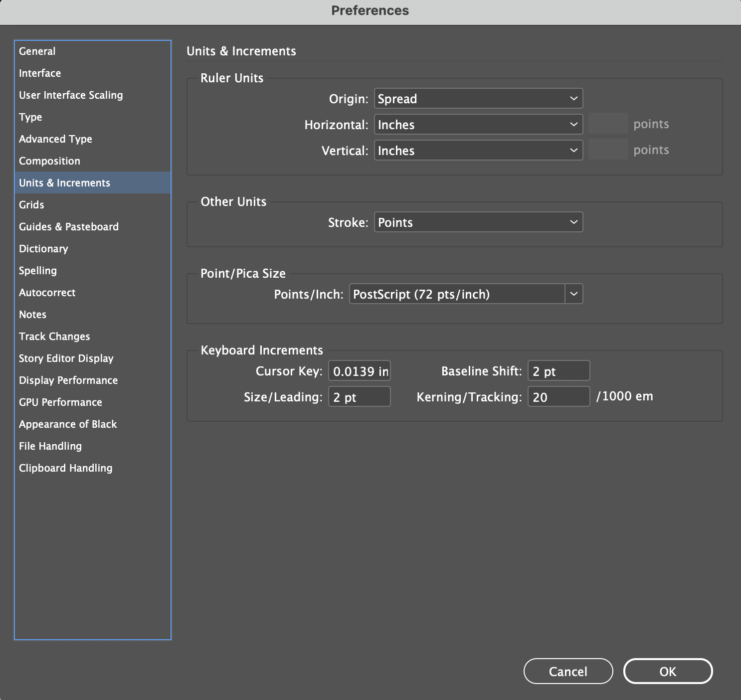Go to Guides & Pasteboard settings

[69, 227]
